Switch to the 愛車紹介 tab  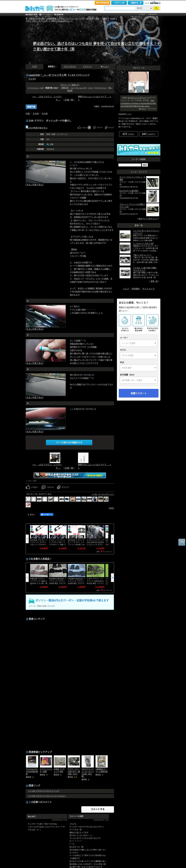pos(52,66)
